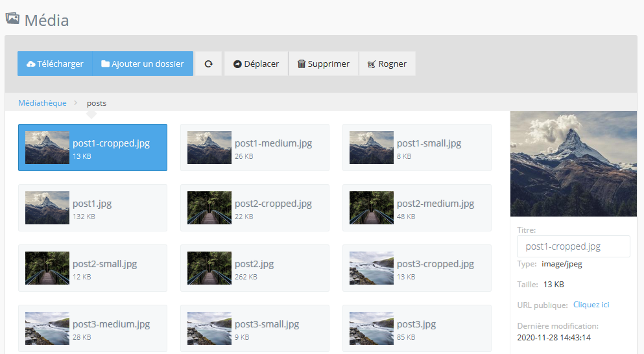Click the Supprimer delete button

coord(323,64)
